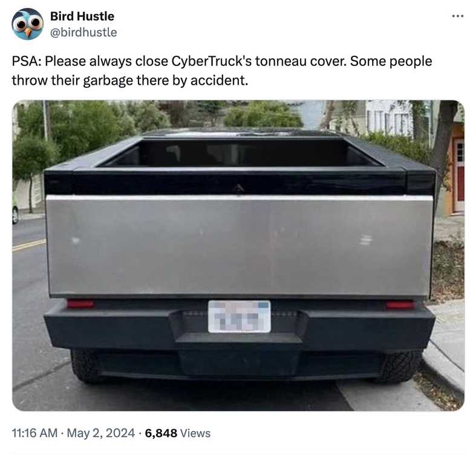Click the word Views beside the count
Screen dimensions: 476x454
(195, 433)
